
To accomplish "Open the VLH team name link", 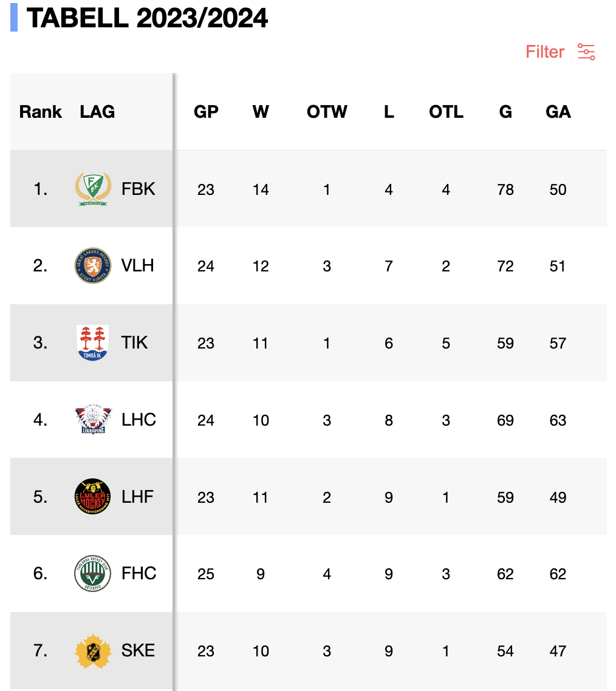I will pos(137,266).
